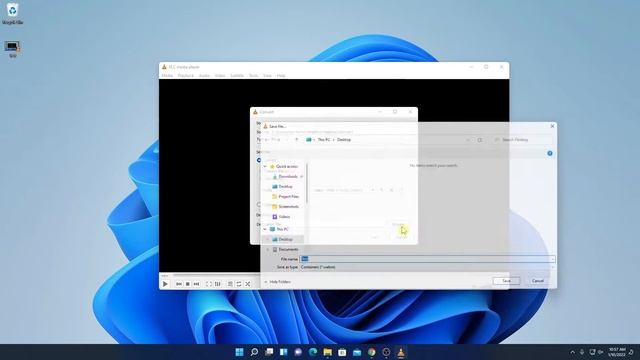
Task: Open the Playback menu in VLC
Action: [186, 76]
